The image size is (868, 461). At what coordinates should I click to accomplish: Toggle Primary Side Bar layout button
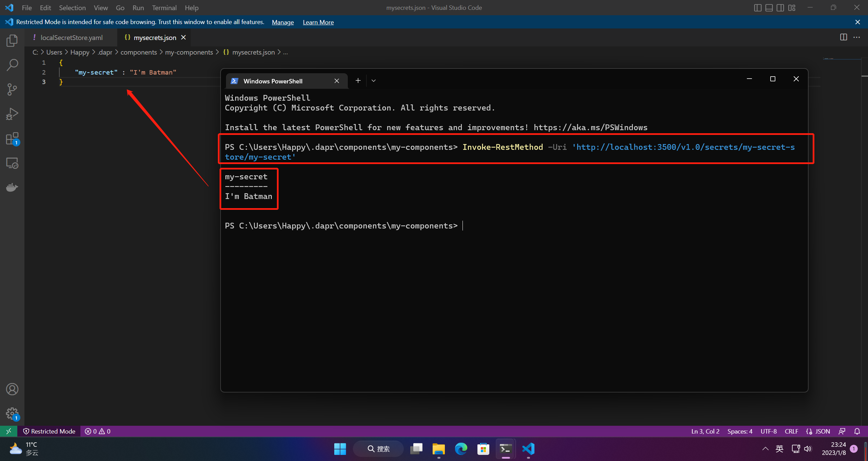coord(757,8)
